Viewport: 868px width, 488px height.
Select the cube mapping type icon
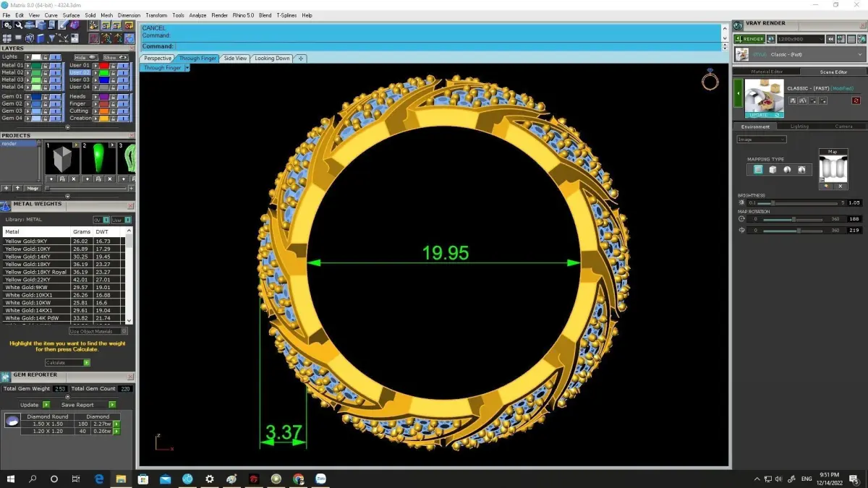773,170
